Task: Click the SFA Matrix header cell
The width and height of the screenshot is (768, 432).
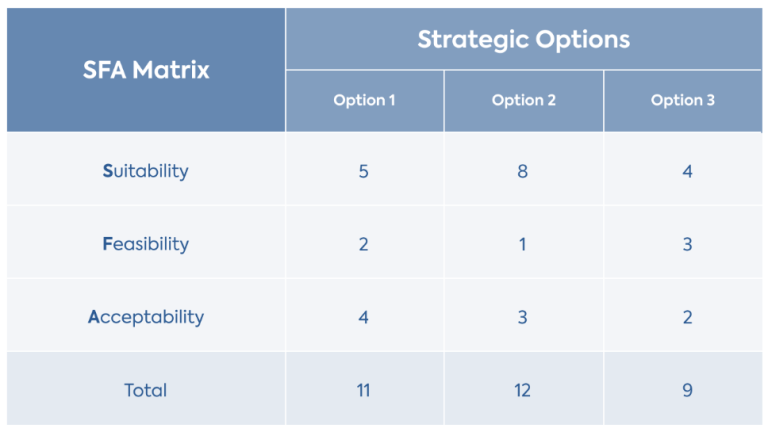Action: tap(145, 70)
